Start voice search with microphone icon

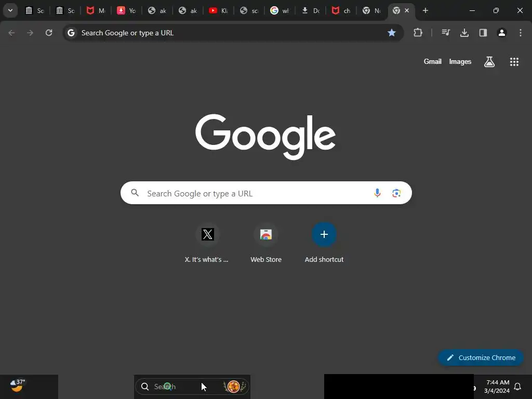tap(377, 193)
